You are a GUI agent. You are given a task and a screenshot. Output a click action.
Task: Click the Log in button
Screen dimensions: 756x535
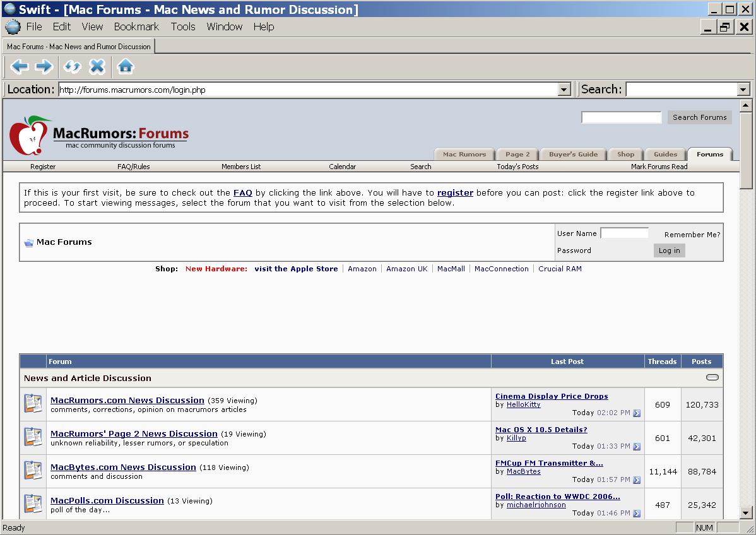669,250
